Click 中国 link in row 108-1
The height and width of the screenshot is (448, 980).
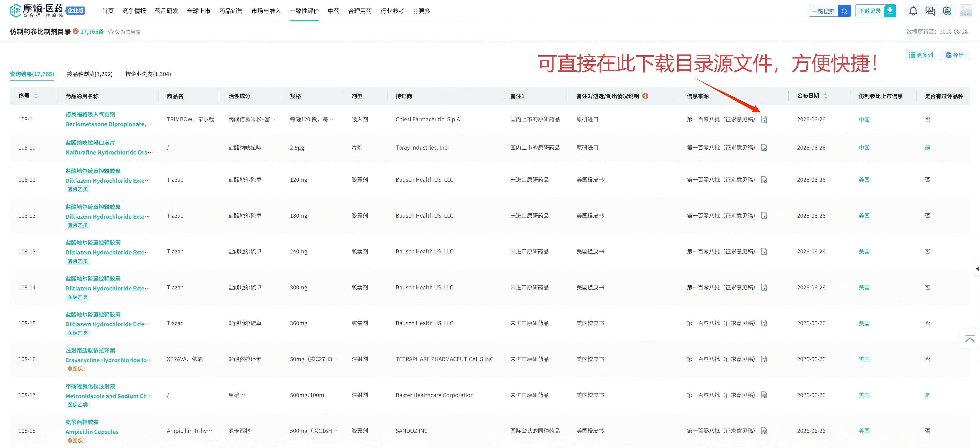coord(864,120)
